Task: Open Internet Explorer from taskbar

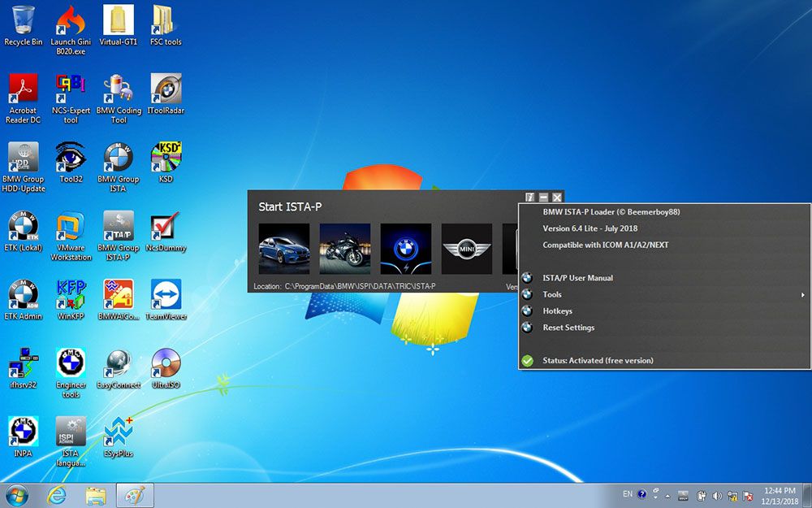Action: click(57, 496)
